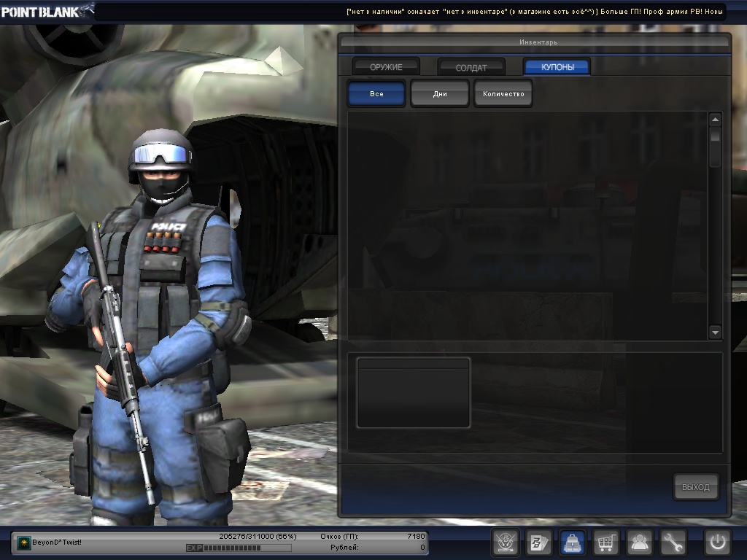The image size is (747, 560).
Task: Click the scrollbar up arrow
Action: (x=715, y=120)
